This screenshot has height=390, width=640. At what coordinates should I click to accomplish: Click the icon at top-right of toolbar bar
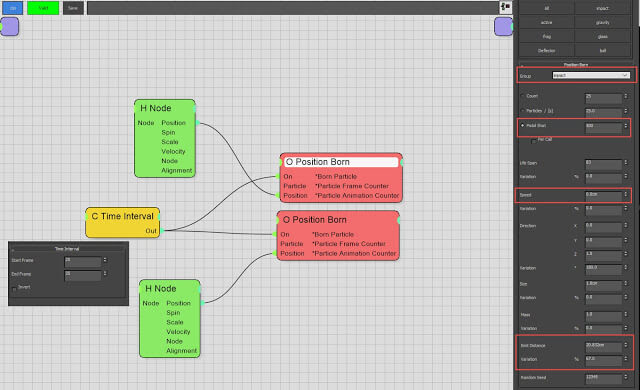[x=505, y=7]
